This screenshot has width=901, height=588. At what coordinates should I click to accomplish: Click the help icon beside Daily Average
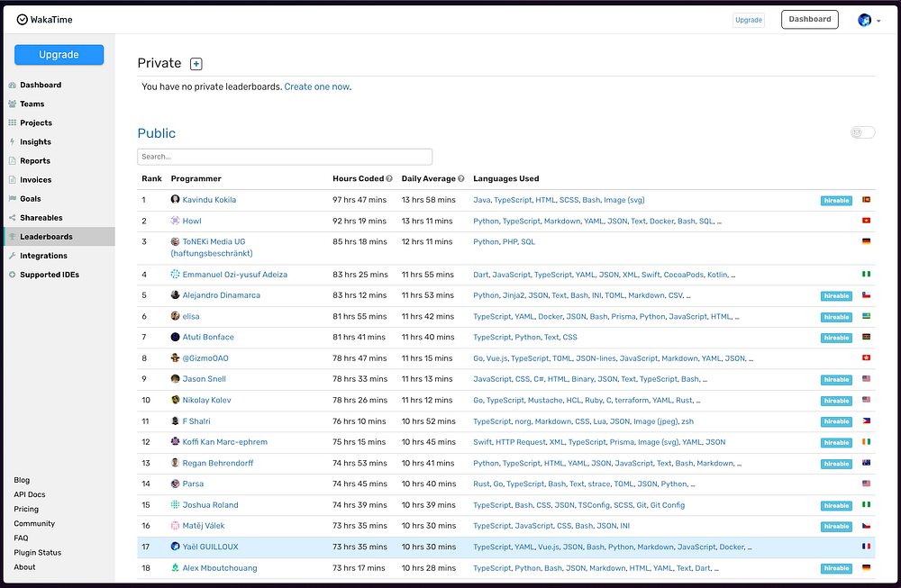click(x=460, y=178)
